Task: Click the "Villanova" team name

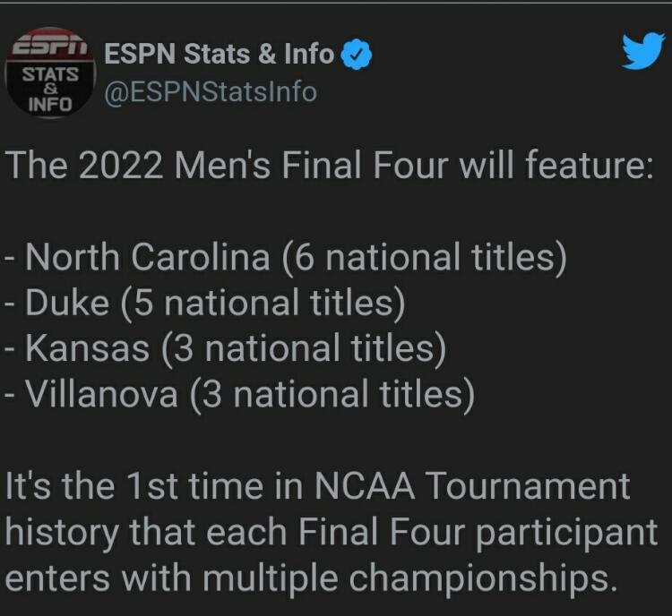Action: click(x=102, y=392)
